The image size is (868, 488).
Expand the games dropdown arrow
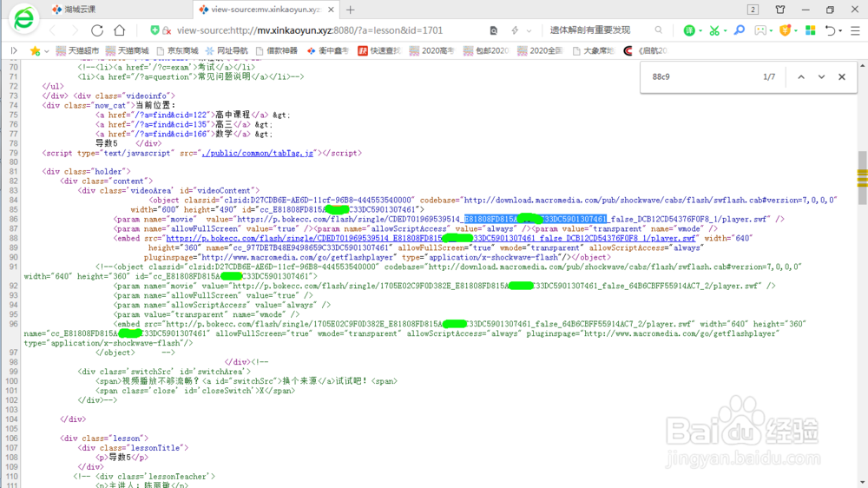click(771, 31)
